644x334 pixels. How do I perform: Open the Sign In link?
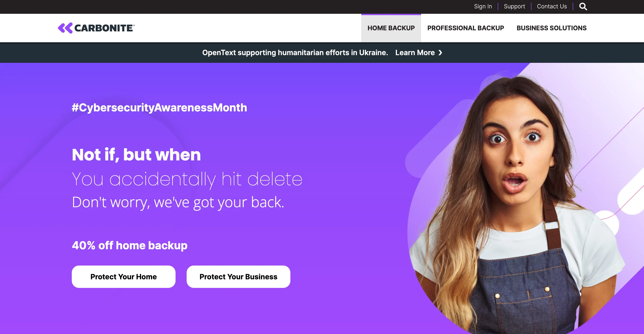[483, 7]
